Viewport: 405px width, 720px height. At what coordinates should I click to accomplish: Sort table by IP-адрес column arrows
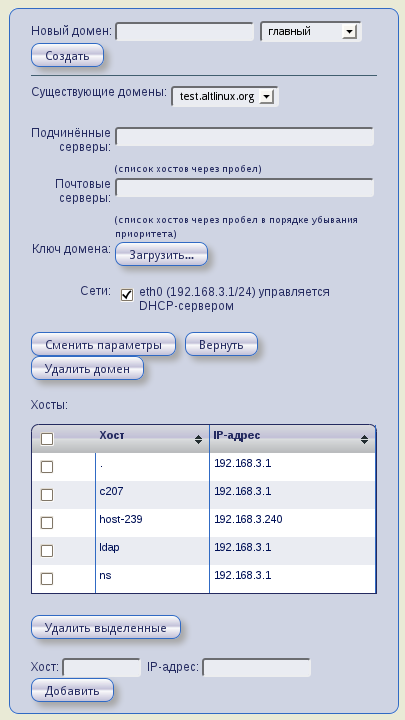point(364,439)
